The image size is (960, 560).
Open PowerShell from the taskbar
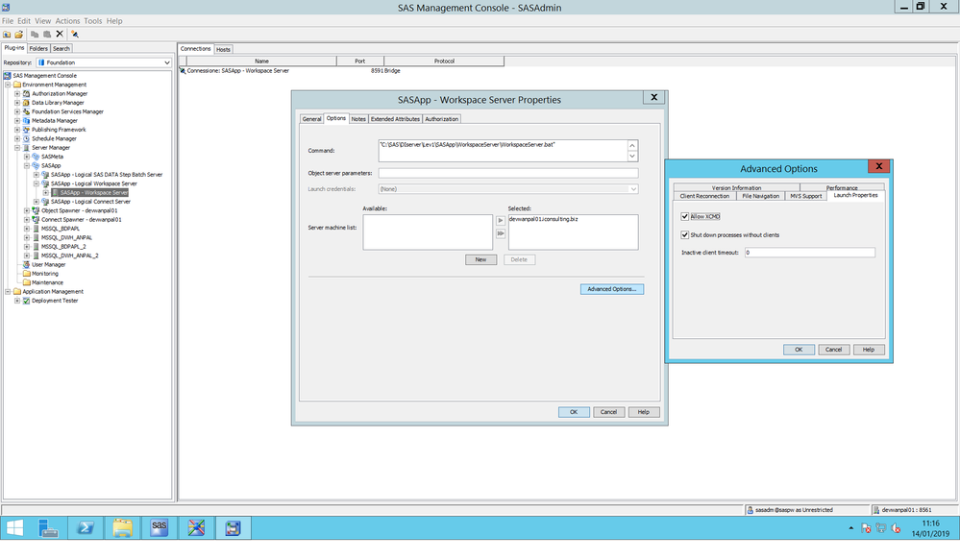[x=86, y=527]
